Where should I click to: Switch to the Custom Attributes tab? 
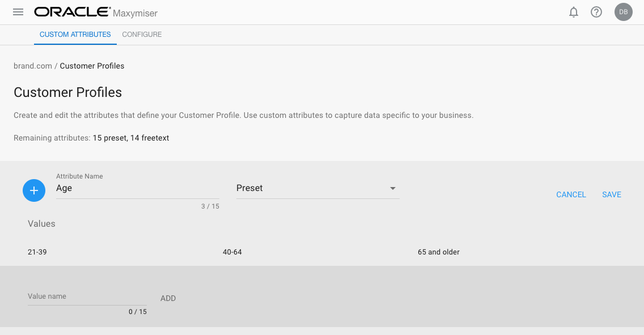(x=75, y=35)
